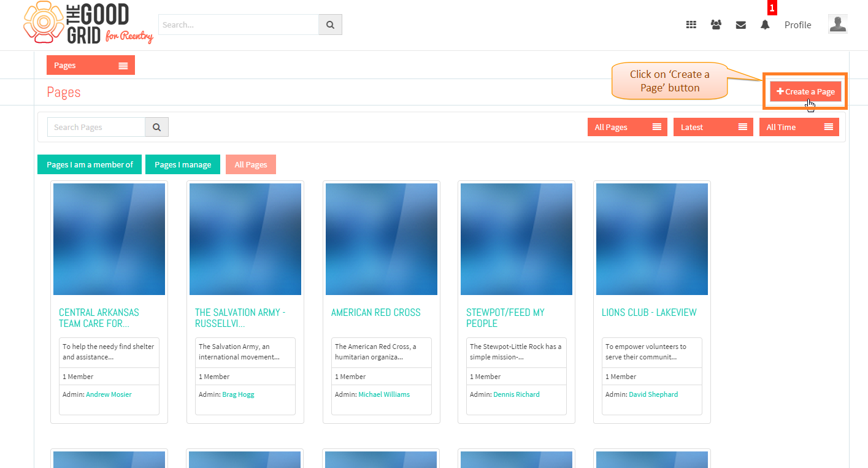Open the apps grid icon in header
The image size is (868, 468).
[691, 25]
